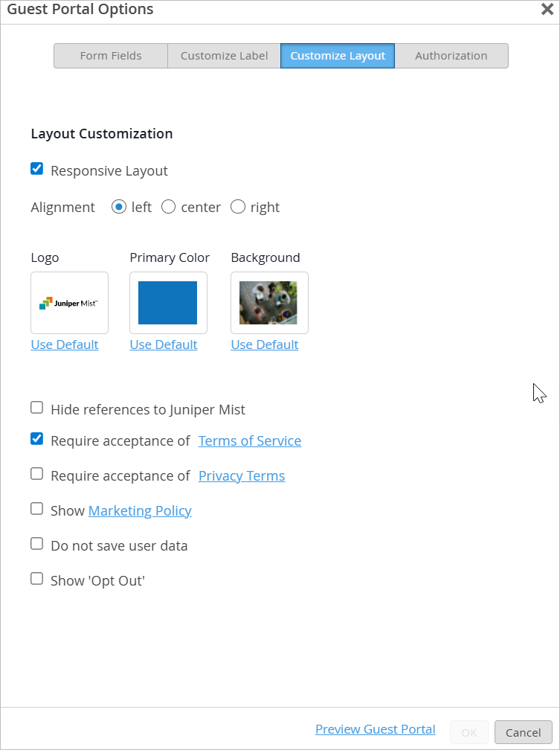This screenshot has width=560, height=750.
Task: Select center alignment radio button
Action: point(169,207)
